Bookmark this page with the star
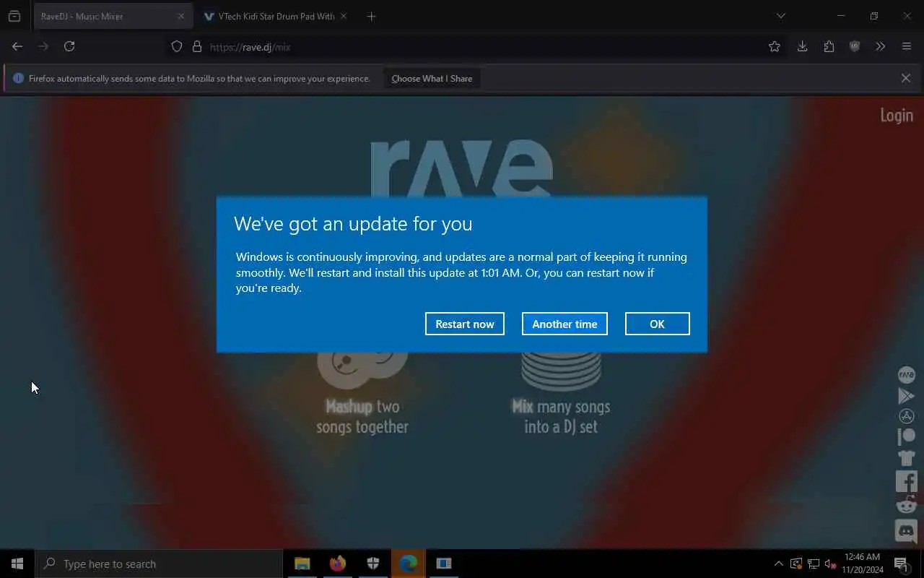The image size is (924, 578). pos(775,46)
